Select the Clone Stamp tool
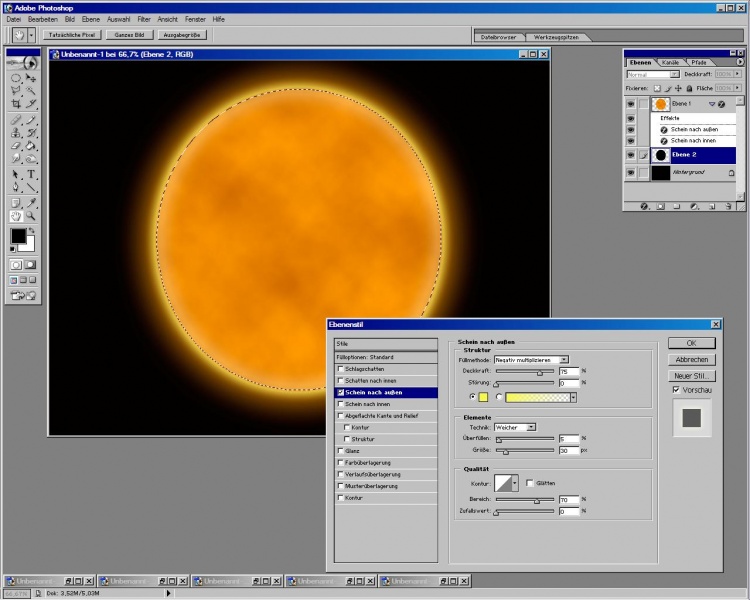Viewport: 750px width, 600px height. click(x=16, y=132)
